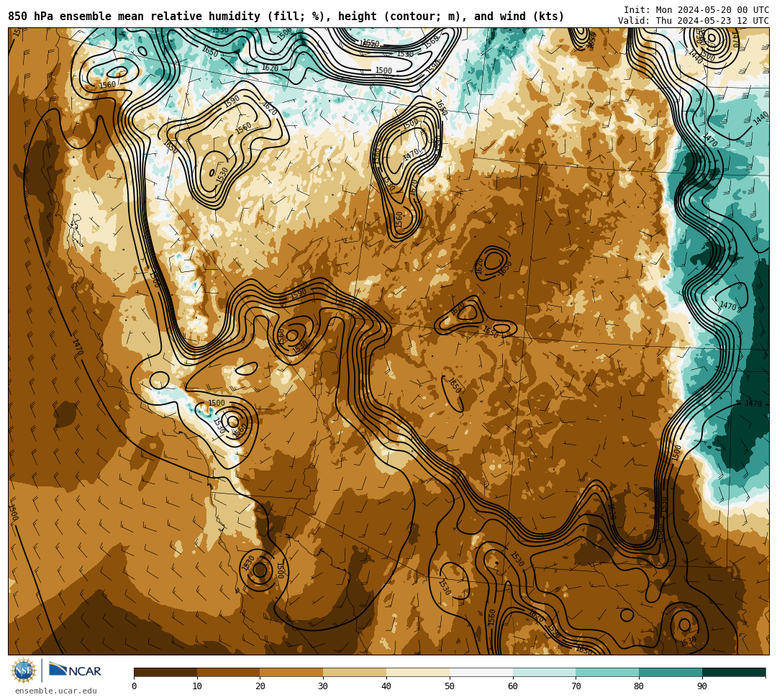The width and height of the screenshot is (777, 700).
Task: Click the colorbar tick label 40
Action: click(x=386, y=686)
